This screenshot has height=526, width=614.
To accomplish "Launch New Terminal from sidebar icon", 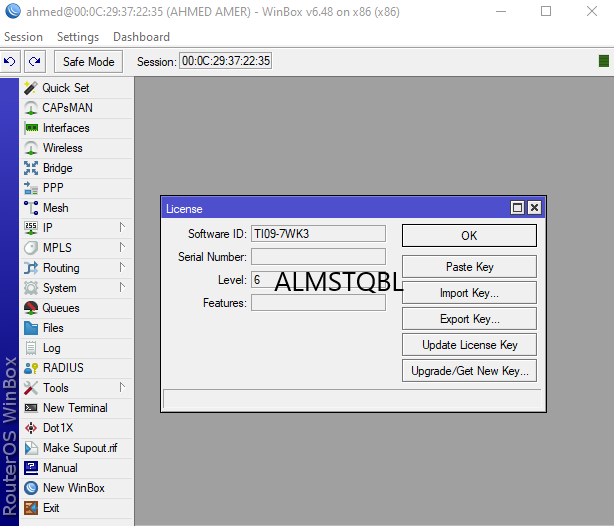I will pos(31,408).
